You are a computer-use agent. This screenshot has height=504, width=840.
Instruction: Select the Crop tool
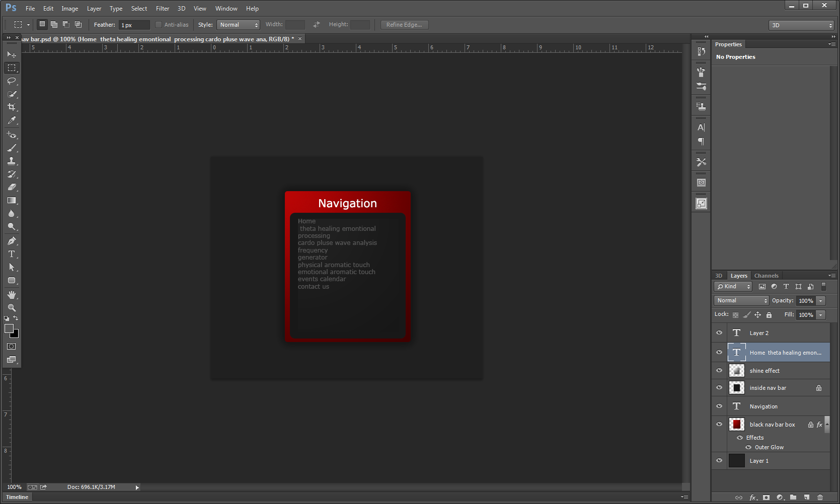(x=12, y=107)
